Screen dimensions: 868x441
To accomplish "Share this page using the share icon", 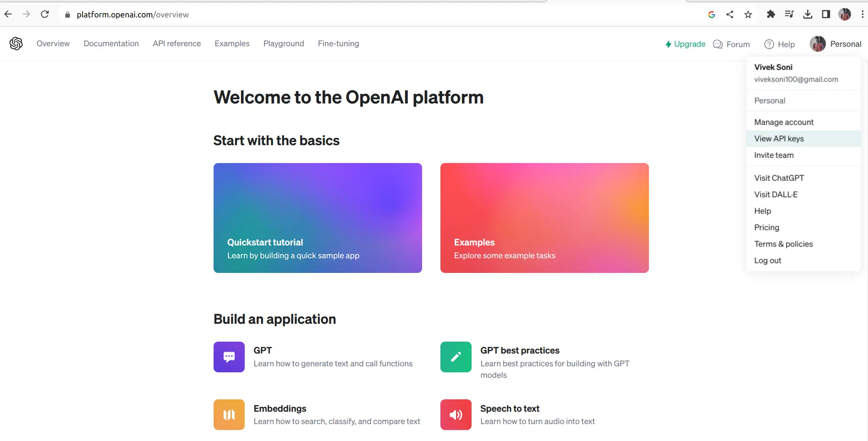I will (730, 15).
